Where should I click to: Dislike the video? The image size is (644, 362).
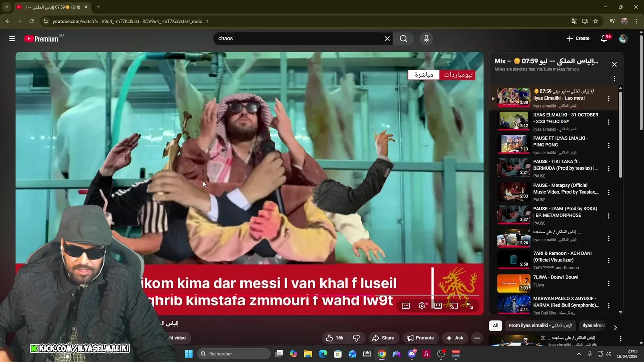point(356,338)
